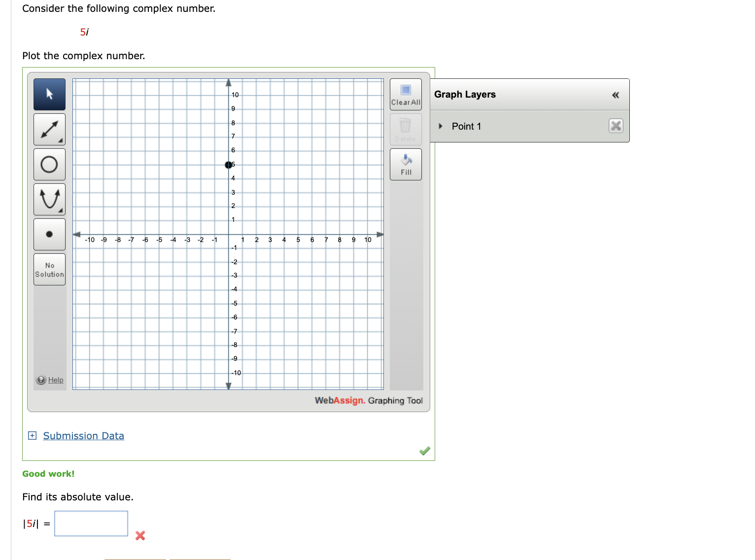Click the red X error marker

pyautogui.click(x=140, y=536)
